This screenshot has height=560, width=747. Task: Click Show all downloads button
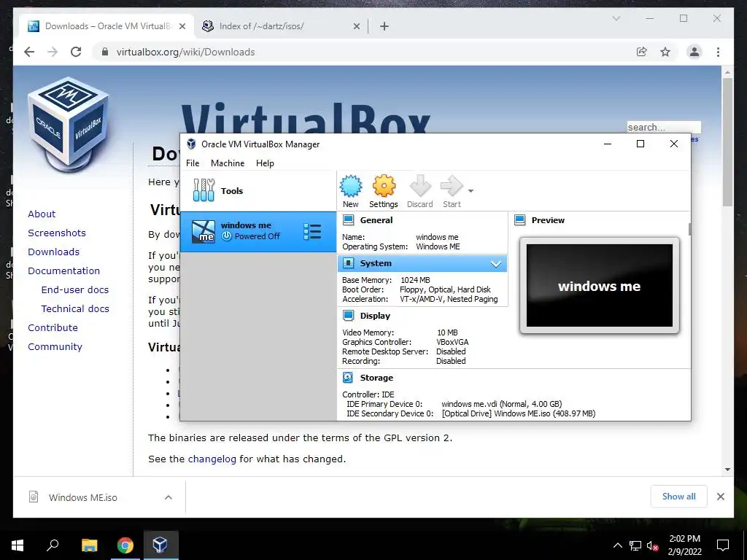679,497
